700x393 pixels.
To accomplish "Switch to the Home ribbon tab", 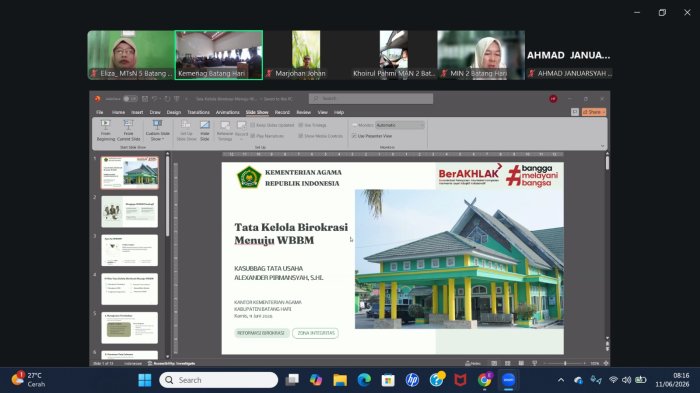I will tap(118, 112).
